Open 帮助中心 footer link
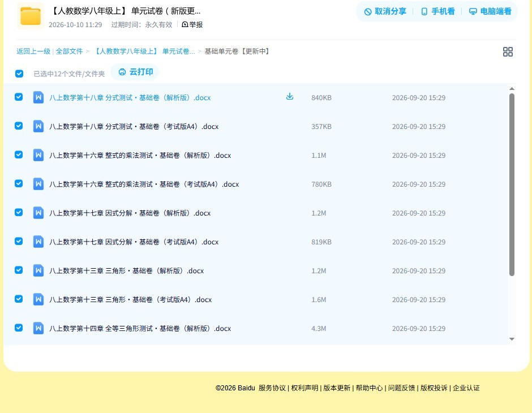The height and width of the screenshot is (413, 532). coord(369,388)
